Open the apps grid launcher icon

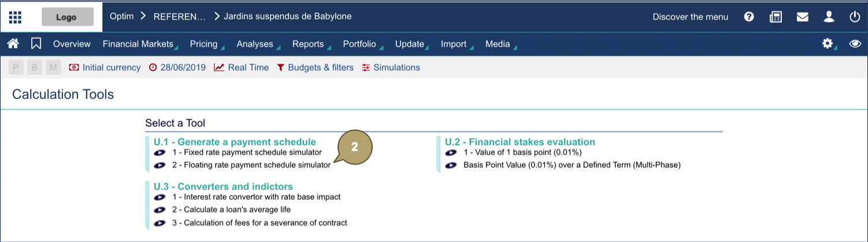pyautogui.click(x=15, y=17)
